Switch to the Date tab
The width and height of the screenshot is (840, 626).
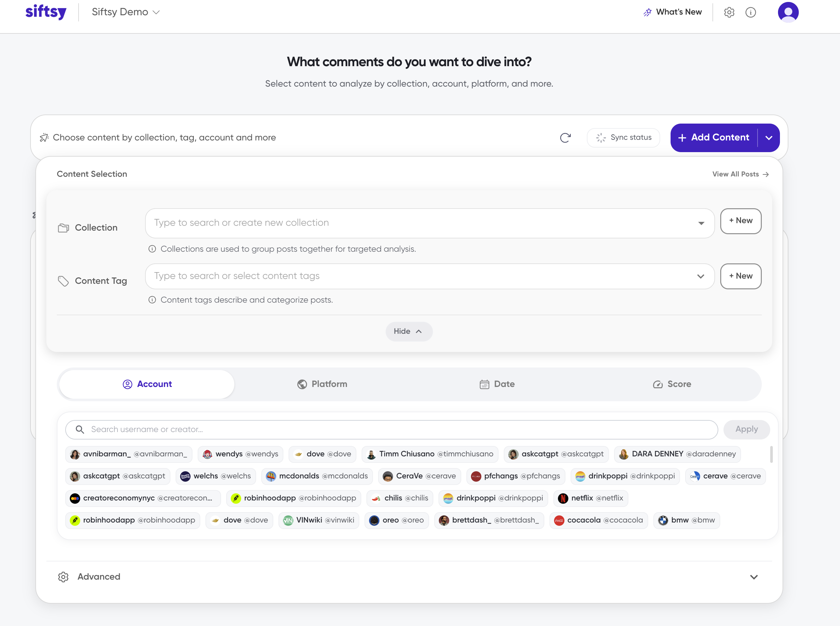point(497,384)
